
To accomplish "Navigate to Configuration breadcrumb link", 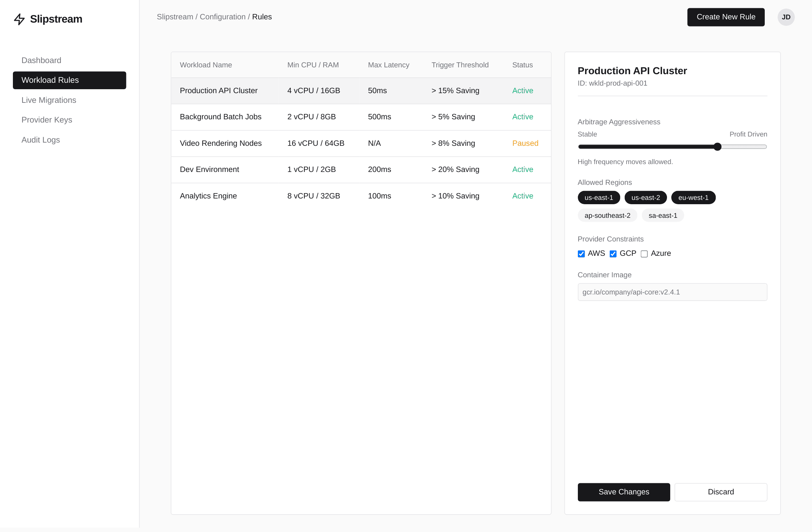I will point(222,17).
